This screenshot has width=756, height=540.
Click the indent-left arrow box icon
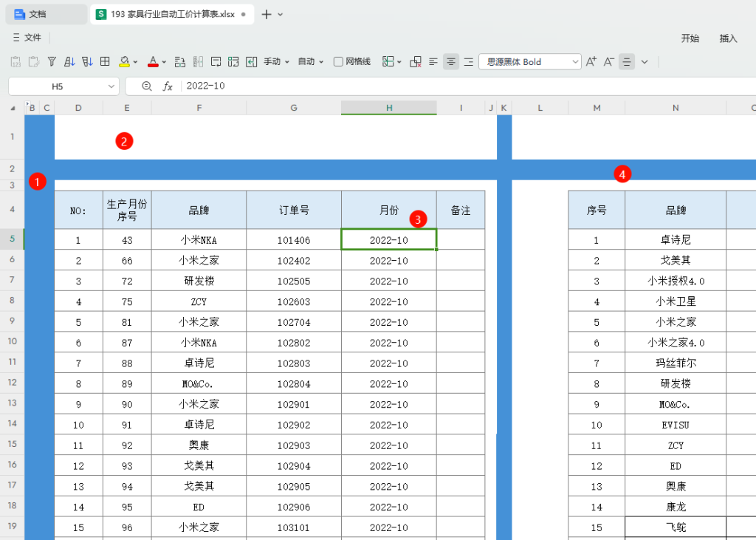tap(251, 62)
